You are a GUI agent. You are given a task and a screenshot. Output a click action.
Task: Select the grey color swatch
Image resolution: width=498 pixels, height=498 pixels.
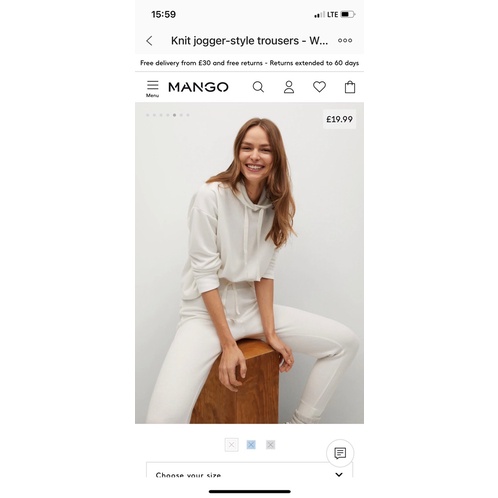tap(270, 445)
